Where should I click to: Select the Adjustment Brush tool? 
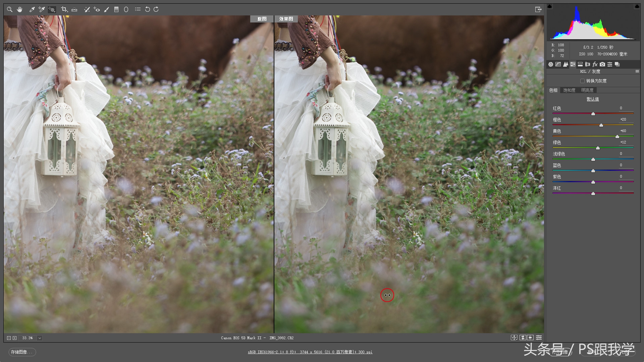click(x=107, y=9)
